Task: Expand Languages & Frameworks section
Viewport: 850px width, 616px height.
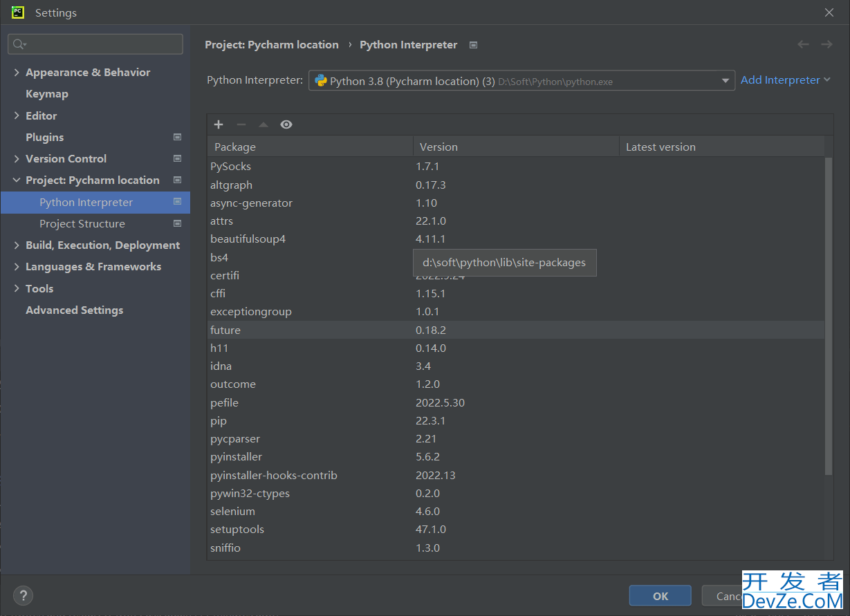Action: click(17, 266)
